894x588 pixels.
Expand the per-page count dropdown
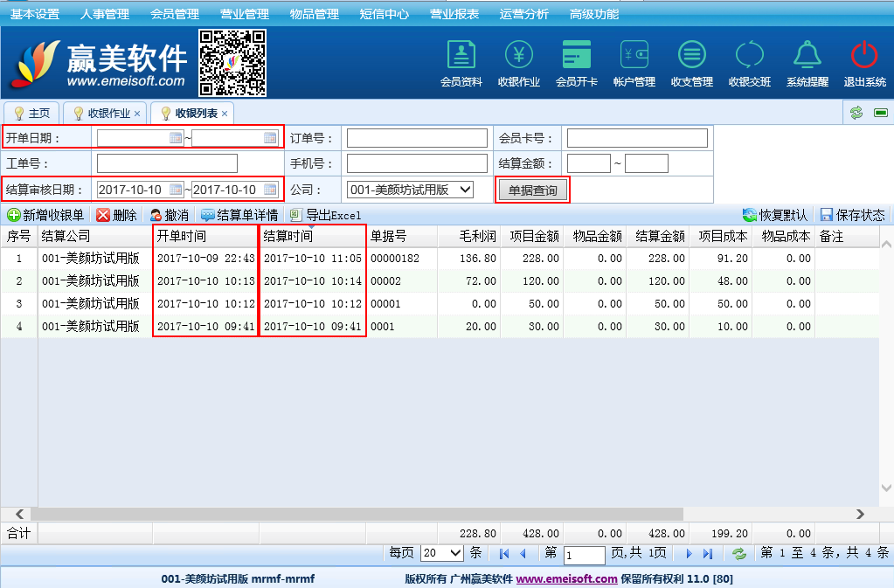[x=454, y=553]
